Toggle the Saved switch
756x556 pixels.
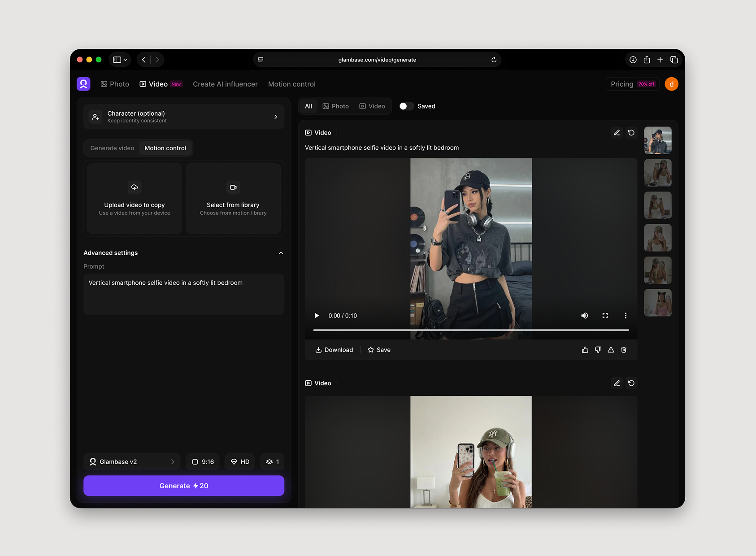point(406,106)
